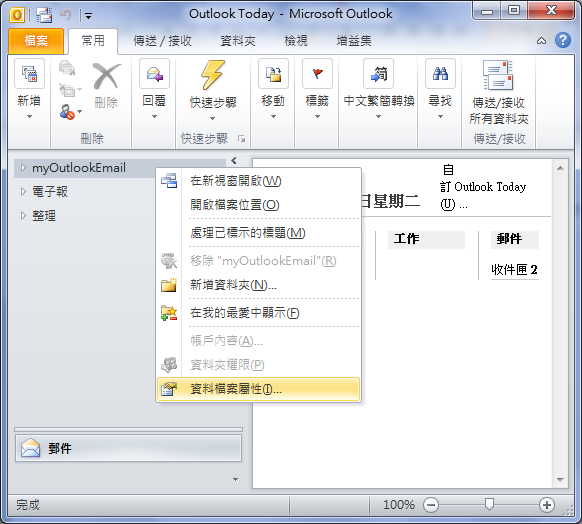
Task: Click the zoom slider handle
Action: click(x=489, y=504)
